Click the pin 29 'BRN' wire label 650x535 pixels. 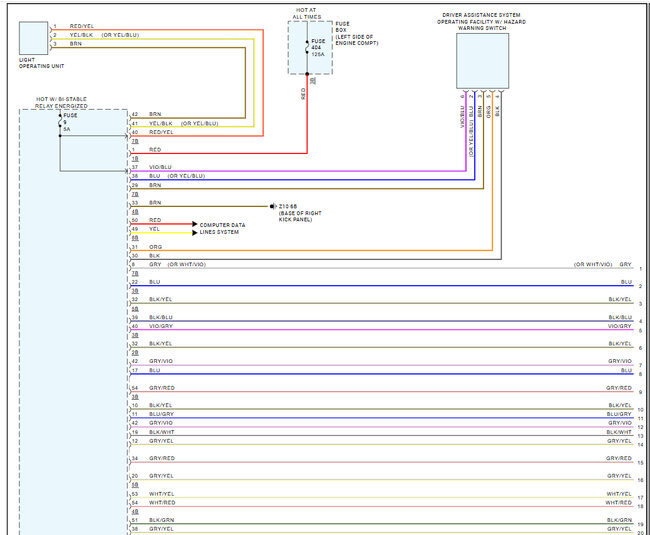[155, 185]
